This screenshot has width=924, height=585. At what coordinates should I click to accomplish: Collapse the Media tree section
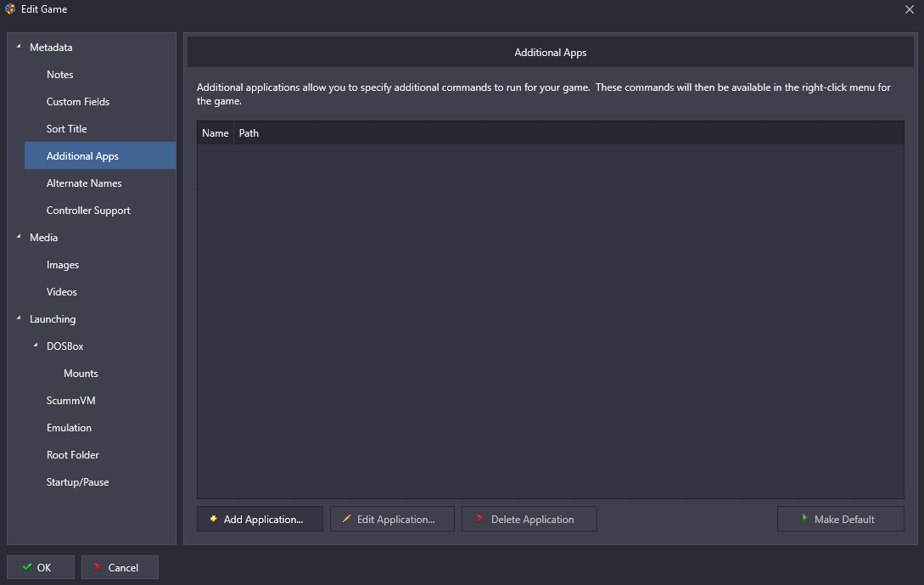[x=19, y=237]
